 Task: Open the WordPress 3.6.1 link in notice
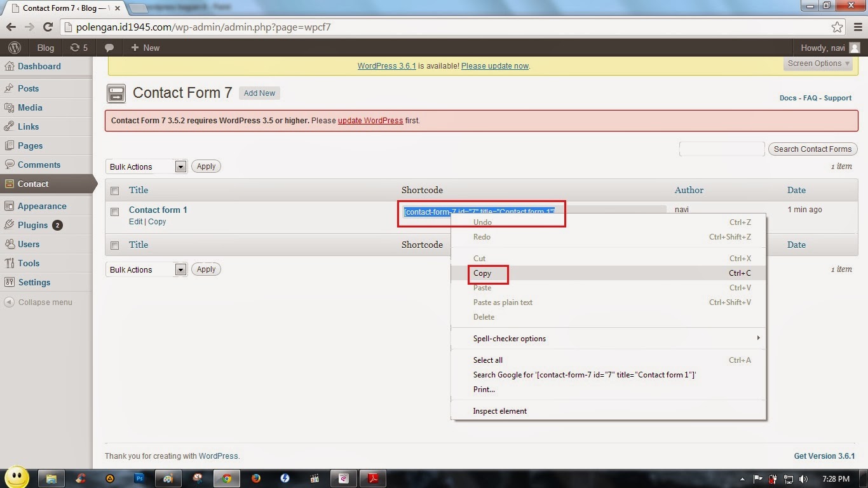[386, 66]
